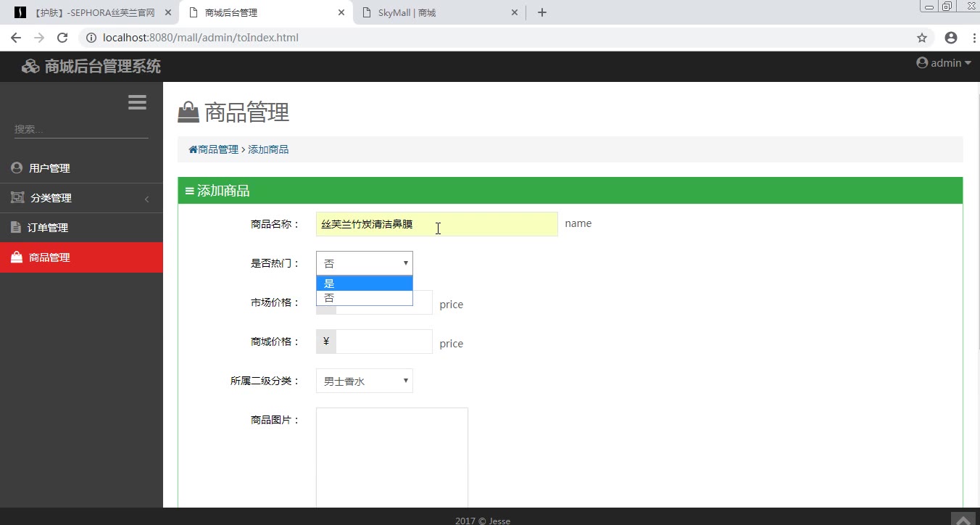Focus the sidebar 搜索 search field
Image resolution: width=980 pixels, height=525 pixels.
(x=81, y=129)
